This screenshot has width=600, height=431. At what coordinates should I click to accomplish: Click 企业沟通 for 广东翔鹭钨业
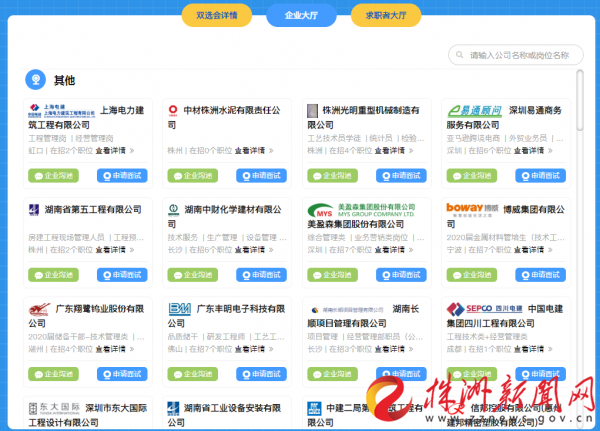point(54,374)
